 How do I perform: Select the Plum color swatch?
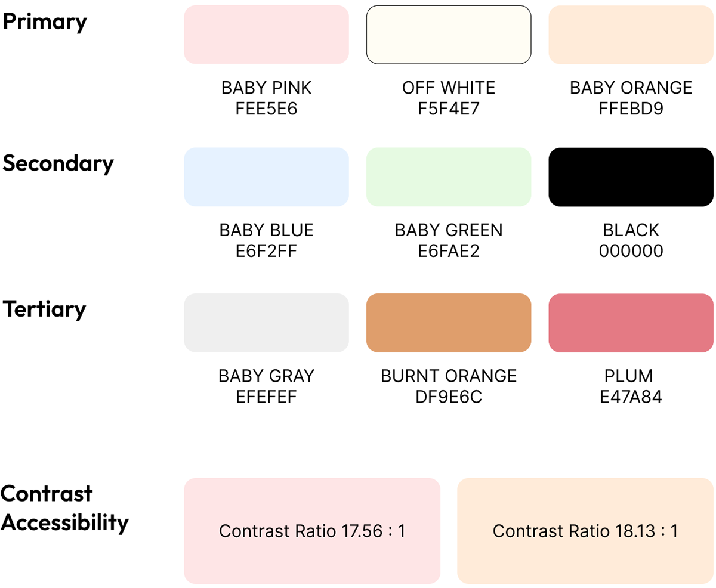631,323
